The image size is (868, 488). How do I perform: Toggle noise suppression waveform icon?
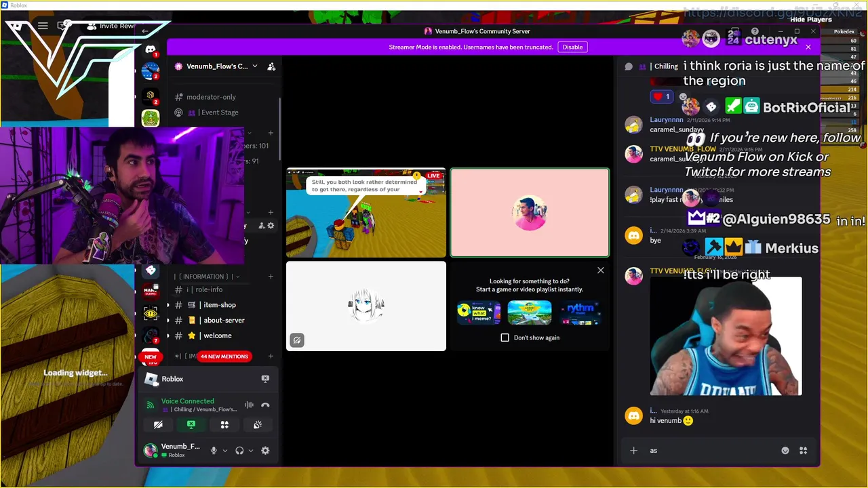(x=249, y=405)
